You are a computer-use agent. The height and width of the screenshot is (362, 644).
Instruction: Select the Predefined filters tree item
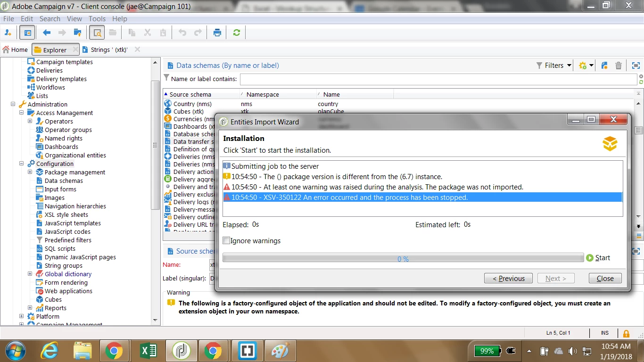coord(68,240)
